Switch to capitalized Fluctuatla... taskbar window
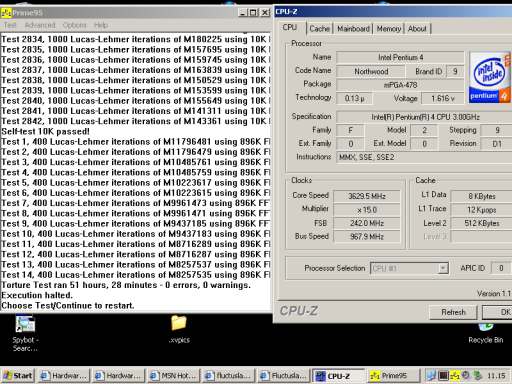 coord(283,376)
